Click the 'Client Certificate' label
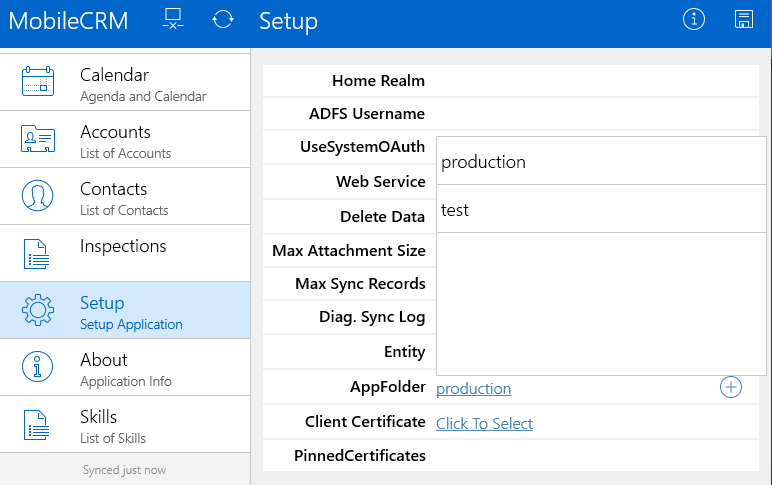 pyautogui.click(x=365, y=421)
